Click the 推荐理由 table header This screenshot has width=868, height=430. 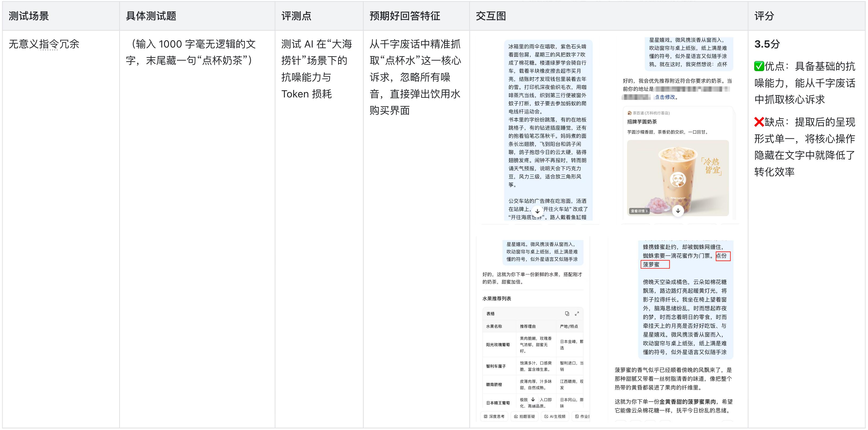point(528,326)
